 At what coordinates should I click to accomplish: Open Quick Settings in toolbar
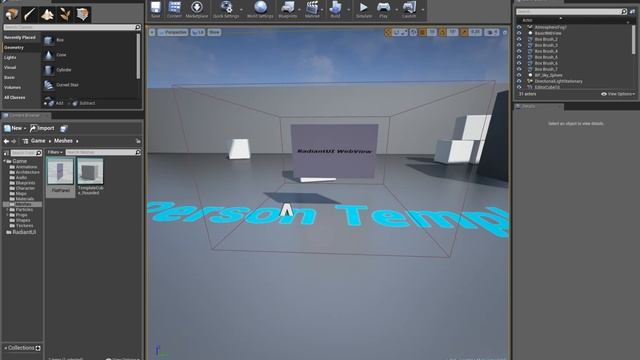click(x=226, y=9)
